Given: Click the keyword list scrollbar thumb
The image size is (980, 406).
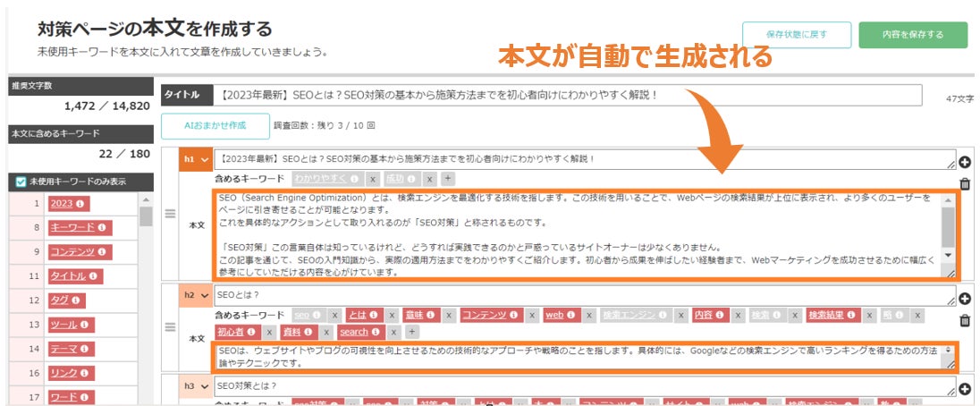Looking at the screenshot, I should pyautogui.click(x=147, y=216).
